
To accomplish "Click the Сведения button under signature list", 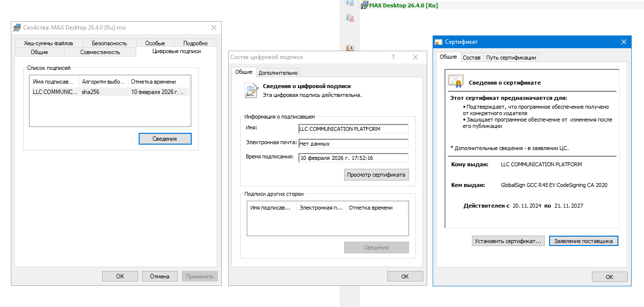I will 165,139.
